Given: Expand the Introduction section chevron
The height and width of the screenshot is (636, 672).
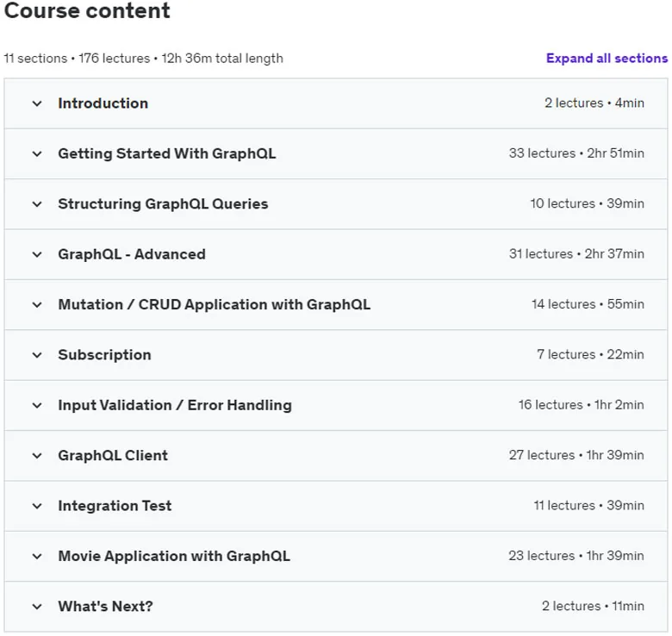Looking at the screenshot, I should [37, 103].
